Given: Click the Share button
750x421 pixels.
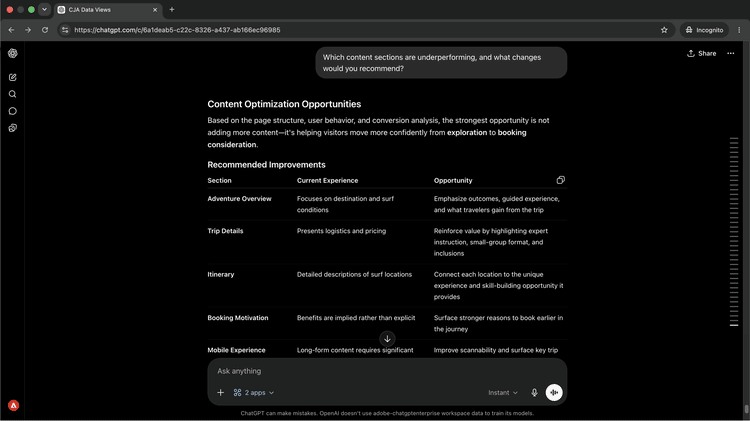Looking at the screenshot, I should (x=702, y=54).
